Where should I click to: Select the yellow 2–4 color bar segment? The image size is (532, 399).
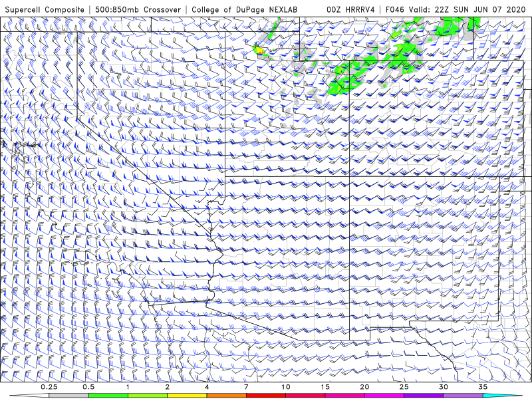coord(187,396)
